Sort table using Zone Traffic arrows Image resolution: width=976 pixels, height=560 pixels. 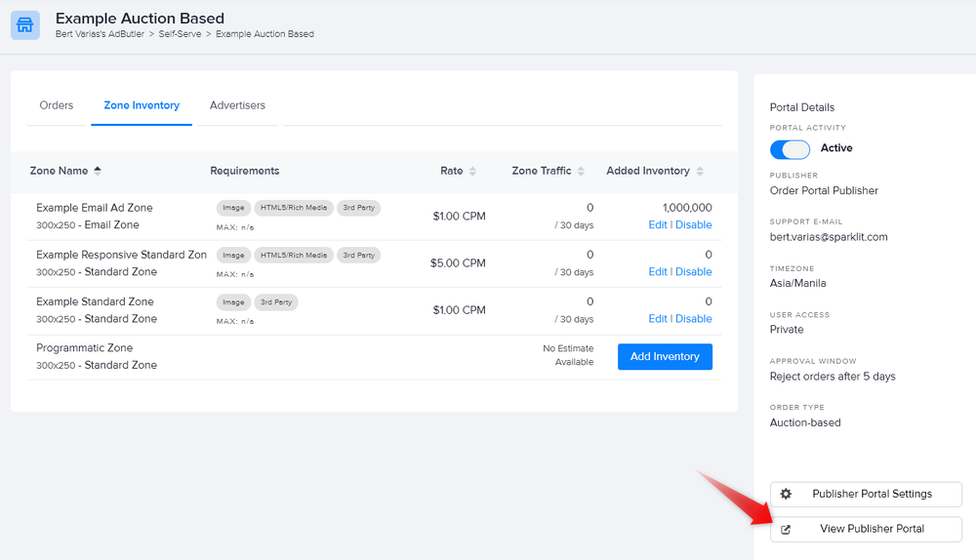pos(581,171)
